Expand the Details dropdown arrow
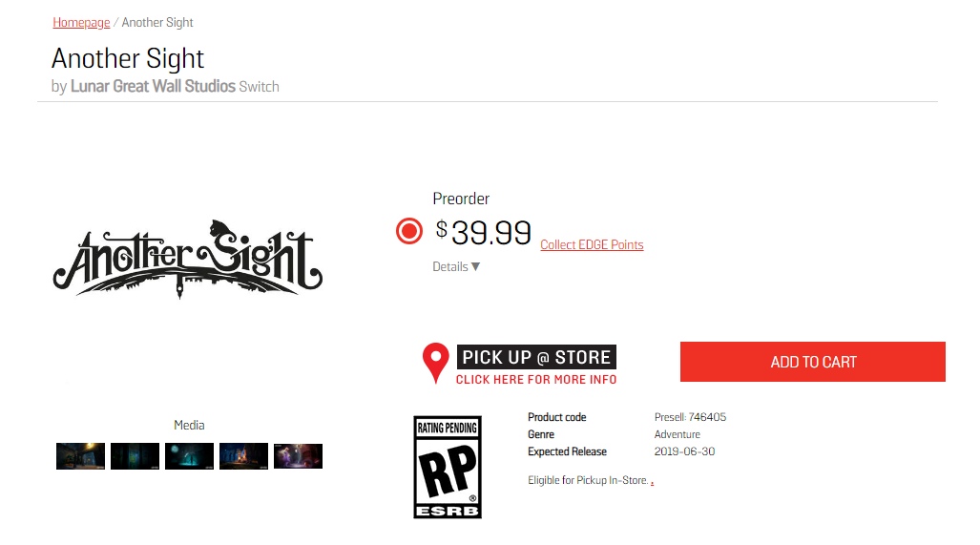This screenshot has width=980, height=545. pos(475,267)
